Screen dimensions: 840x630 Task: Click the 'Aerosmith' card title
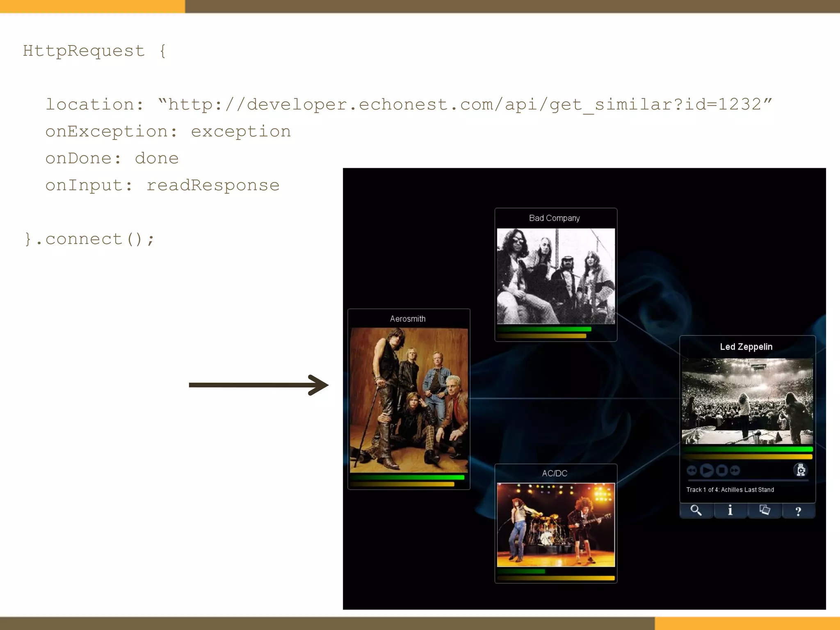pyautogui.click(x=408, y=319)
